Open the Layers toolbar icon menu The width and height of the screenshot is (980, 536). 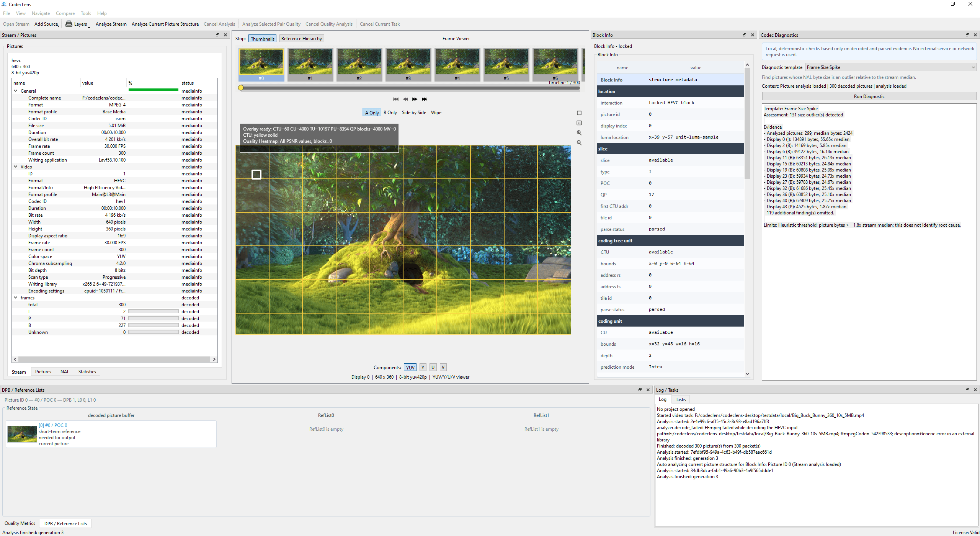pos(78,24)
